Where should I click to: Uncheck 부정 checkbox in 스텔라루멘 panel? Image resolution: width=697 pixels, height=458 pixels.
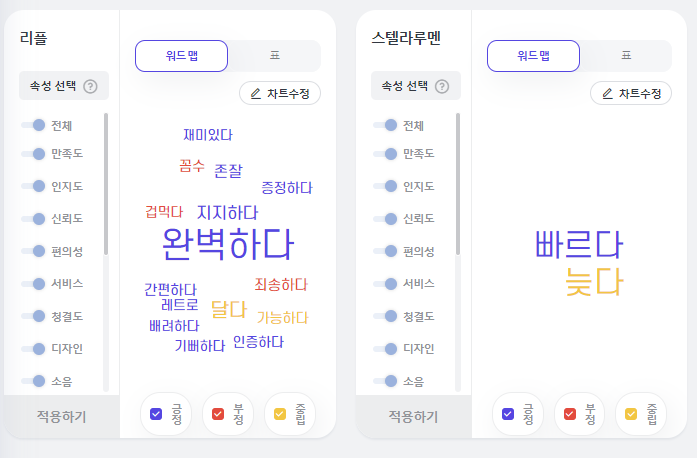tap(569, 414)
